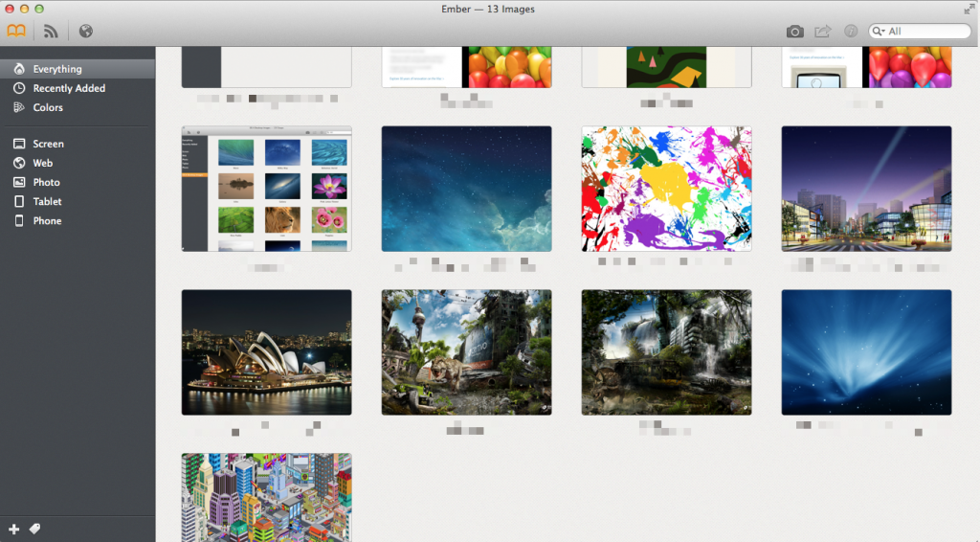Click the plus icon to add collection

click(13, 529)
